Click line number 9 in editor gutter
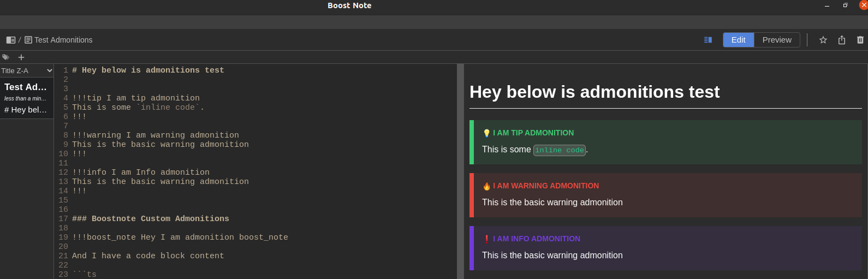This screenshot has width=868, height=279. point(66,145)
